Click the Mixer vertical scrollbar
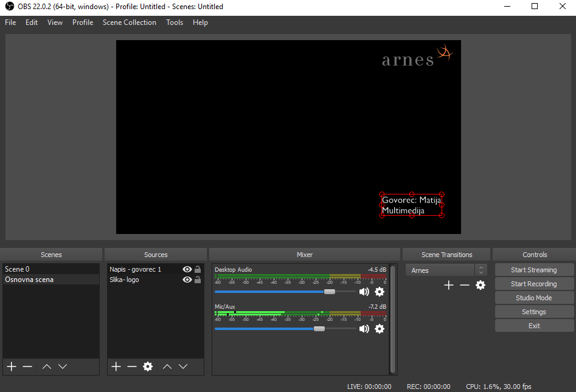This screenshot has width=576, height=392. click(x=393, y=319)
